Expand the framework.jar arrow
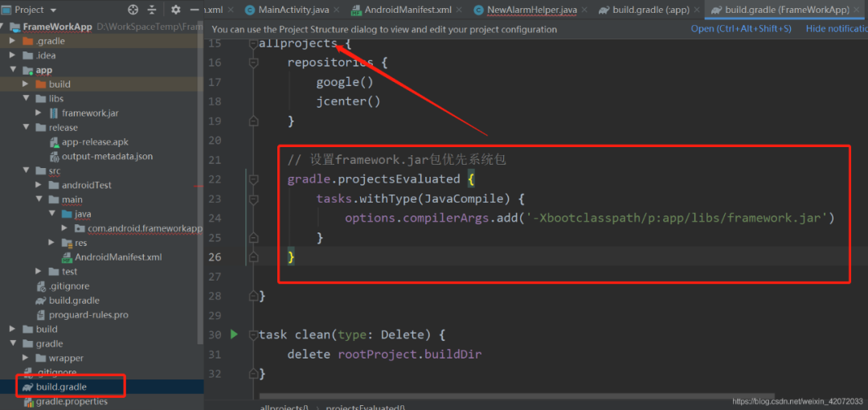 [39, 113]
